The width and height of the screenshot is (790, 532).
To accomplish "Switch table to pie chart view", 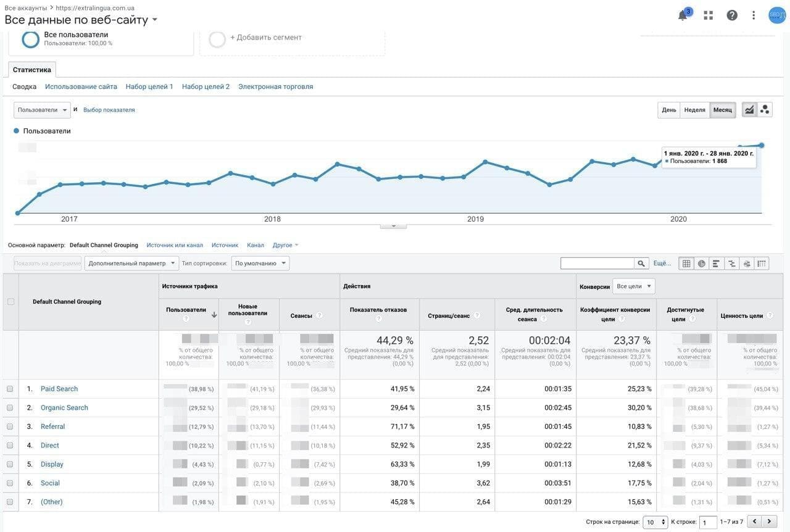I will pos(702,264).
